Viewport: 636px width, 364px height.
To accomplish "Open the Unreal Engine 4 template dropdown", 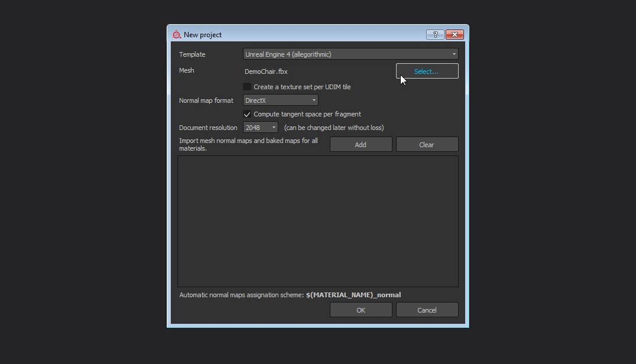I will click(351, 54).
